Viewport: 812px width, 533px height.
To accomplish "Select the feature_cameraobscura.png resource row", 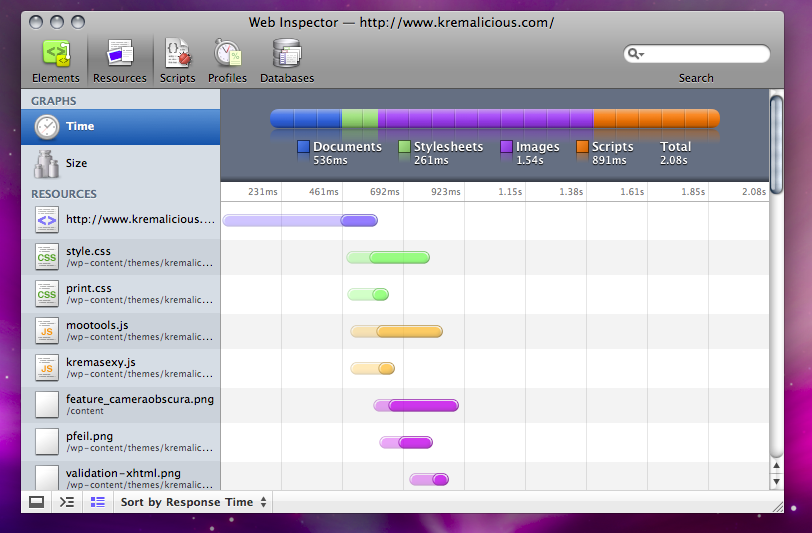I will [121, 405].
